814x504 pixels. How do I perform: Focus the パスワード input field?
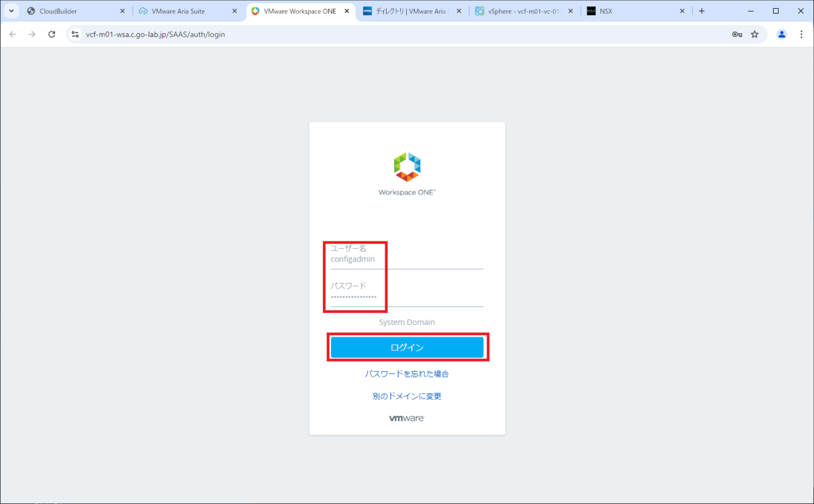[x=407, y=298]
